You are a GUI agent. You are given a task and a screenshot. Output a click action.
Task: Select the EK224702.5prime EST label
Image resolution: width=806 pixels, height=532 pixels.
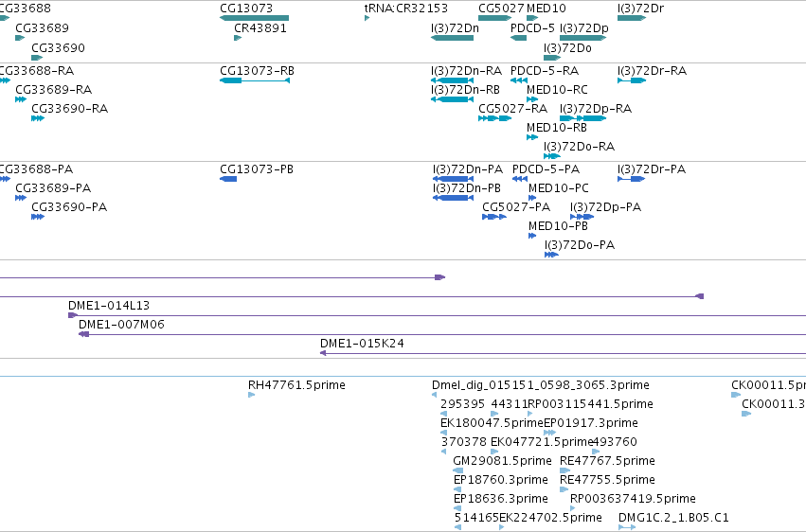click(x=550, y=518)
